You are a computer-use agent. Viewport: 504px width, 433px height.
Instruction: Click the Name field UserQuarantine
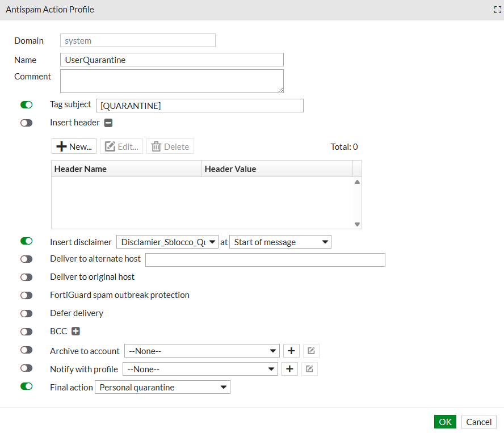[172, 60]
